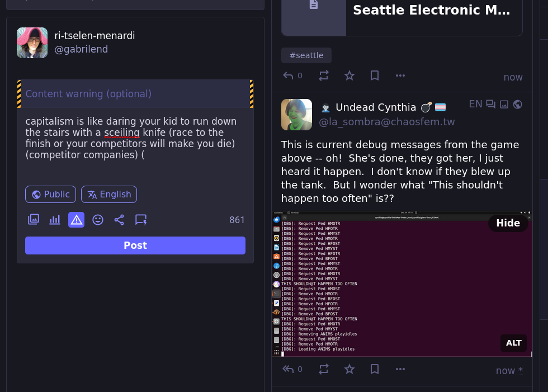Open the more options menu on Cynthia's post

pyautogui.click(x=400, y=369)
